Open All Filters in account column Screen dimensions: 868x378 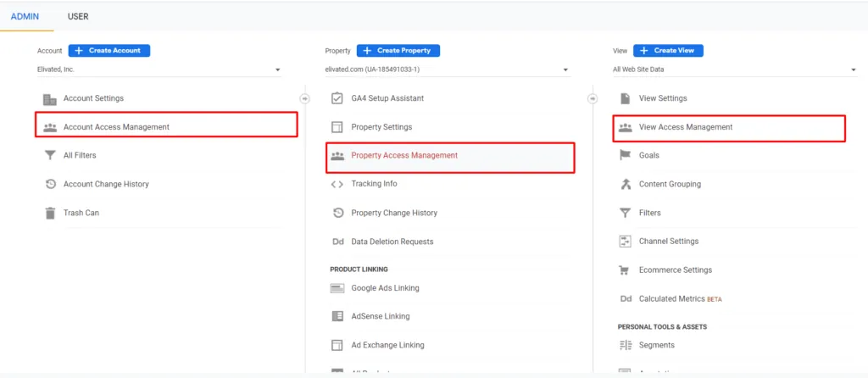coord(80,155)
